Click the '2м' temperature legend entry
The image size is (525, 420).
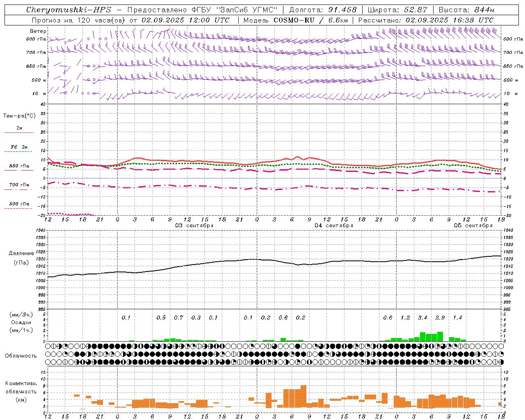click(19, 128)
